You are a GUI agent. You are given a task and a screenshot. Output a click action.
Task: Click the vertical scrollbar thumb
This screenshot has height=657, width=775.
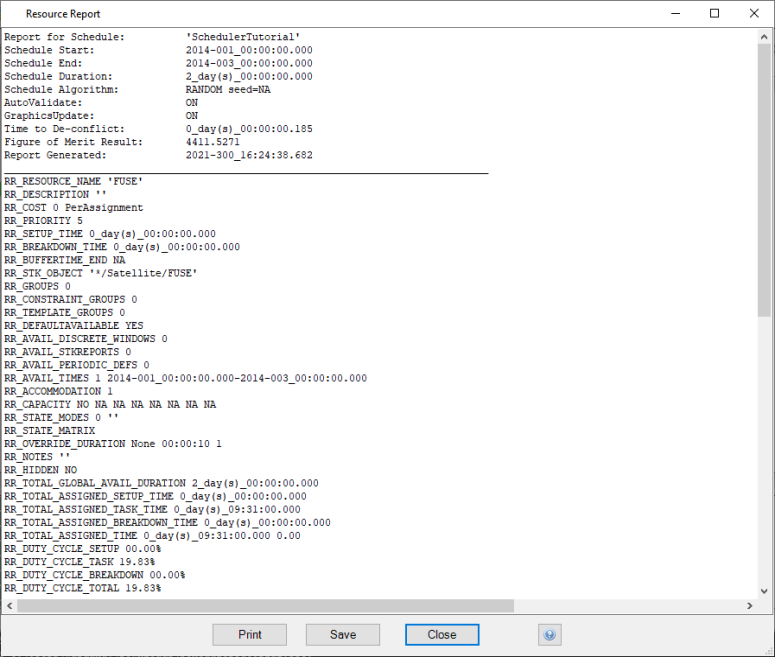point(765,180)
